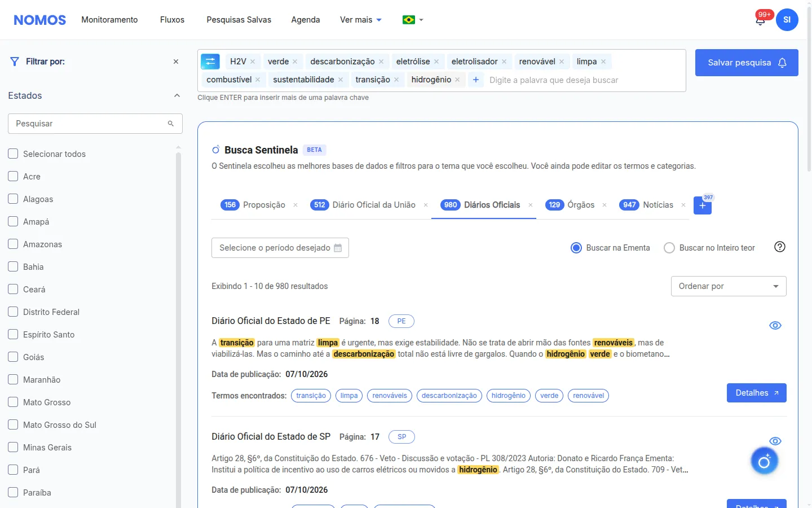The width and height of the screenshot is (812, 508).
Task: Click the transição found-term chip
Action: pos(311,396)
